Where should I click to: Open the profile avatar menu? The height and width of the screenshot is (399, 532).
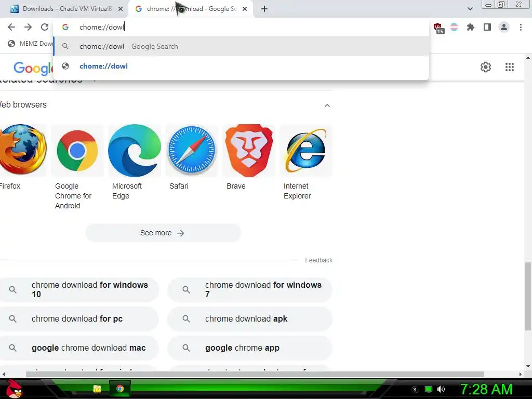point(504,27)
